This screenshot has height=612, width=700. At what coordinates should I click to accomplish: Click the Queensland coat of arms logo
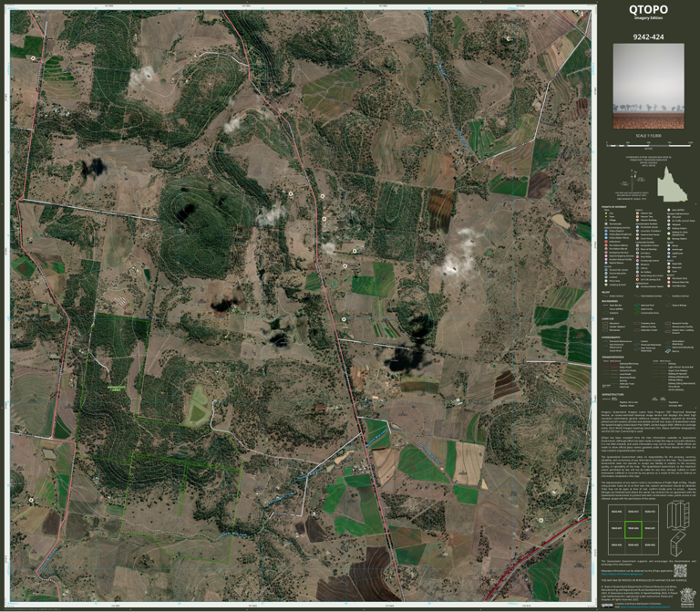tap(687, 597)
